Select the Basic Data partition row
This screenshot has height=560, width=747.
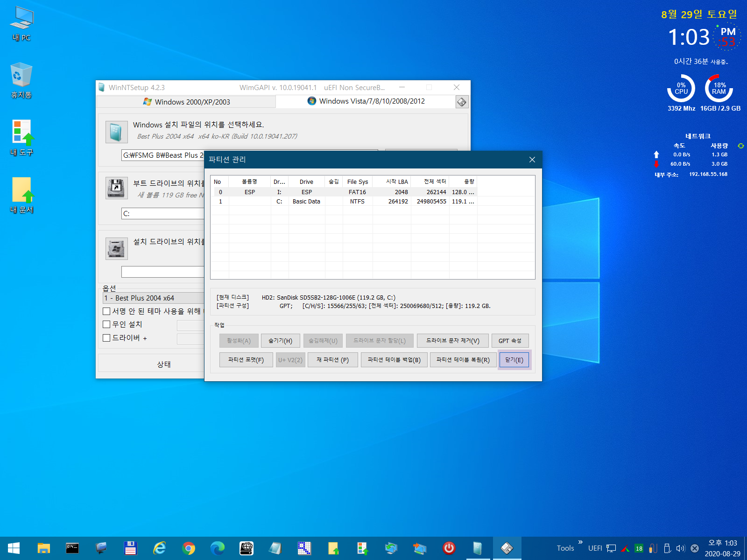tap(345, 202)
